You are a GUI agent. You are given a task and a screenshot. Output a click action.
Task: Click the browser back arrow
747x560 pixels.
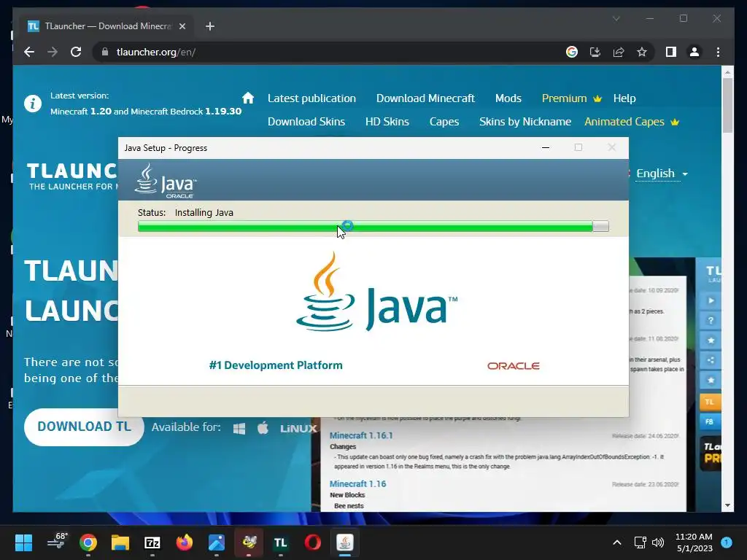(29, 52)
